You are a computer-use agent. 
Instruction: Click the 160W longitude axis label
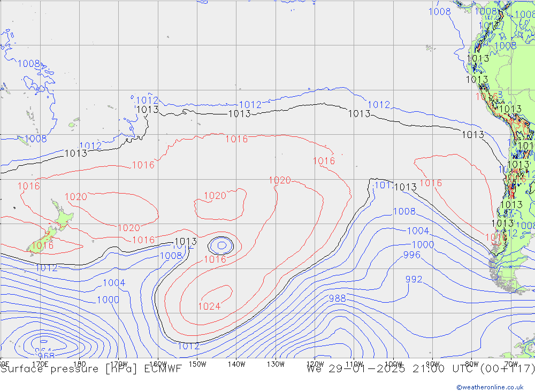(158, 364)
